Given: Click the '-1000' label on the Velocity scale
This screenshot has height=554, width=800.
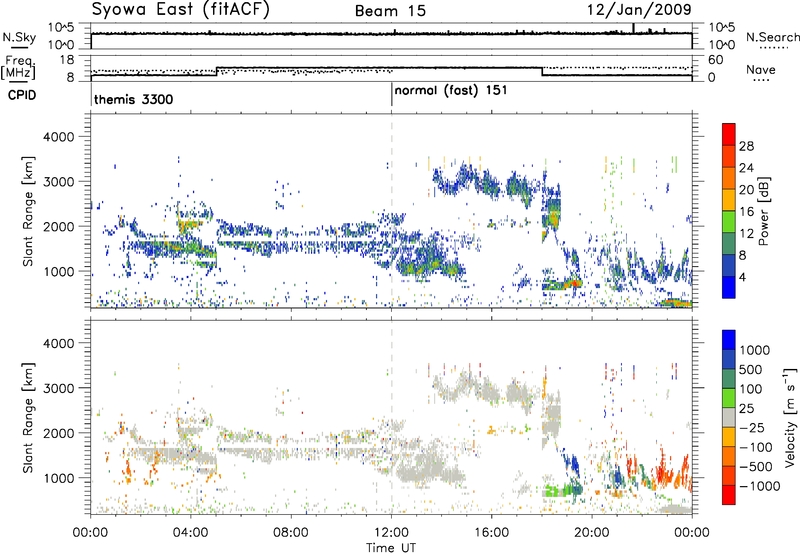Looking at the screenshot, I should (x=759, y=486).
